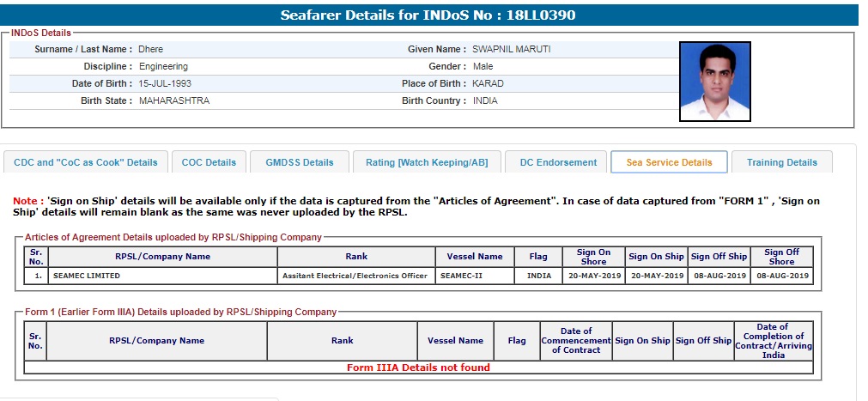The image size is (868, 401).
Task: Click the INDIA flag cell in Articles table
Action: pos(539,276)
